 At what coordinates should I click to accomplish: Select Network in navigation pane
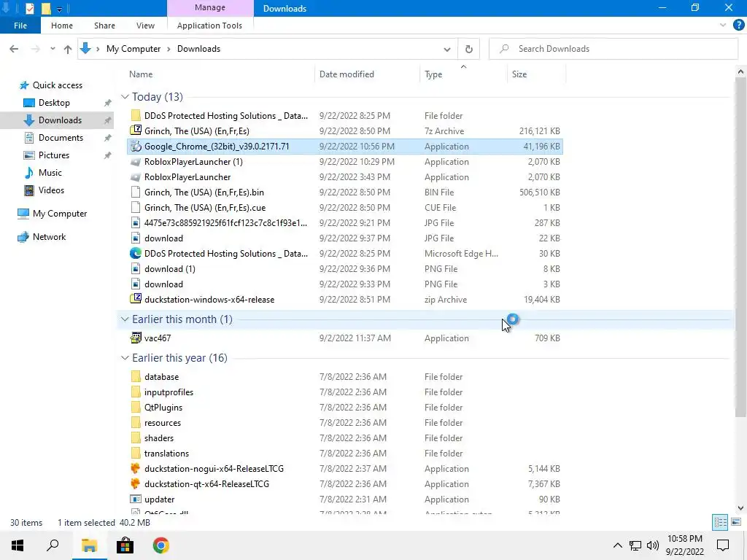pyautogui.click(x=49, y=237)
